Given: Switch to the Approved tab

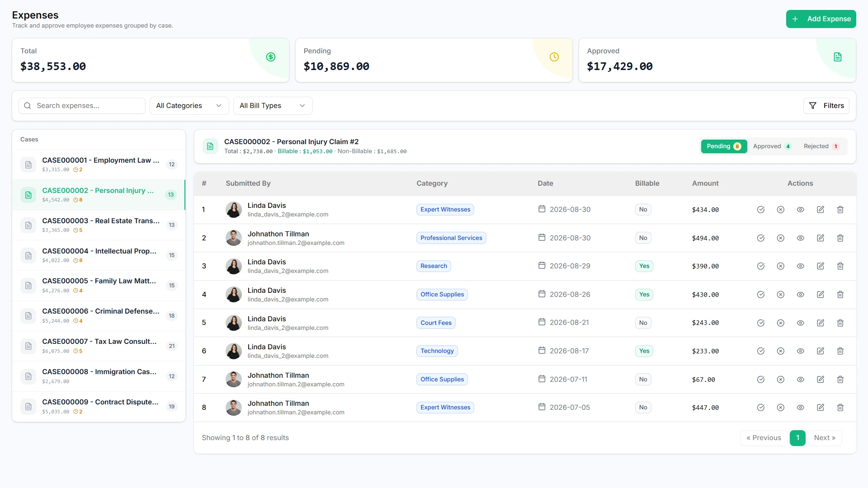Looking at the screenshot, I should [x=772, y=146].
